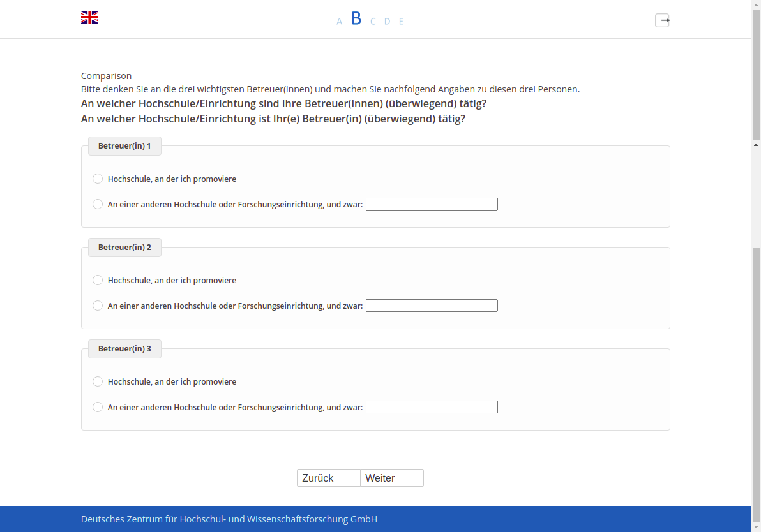Screen dimensions: 761x532
Task: Select 'An einer anderen Hochschule' for Betreuer(in) 2
Action: pyautogui.click(x=98, y=306)
